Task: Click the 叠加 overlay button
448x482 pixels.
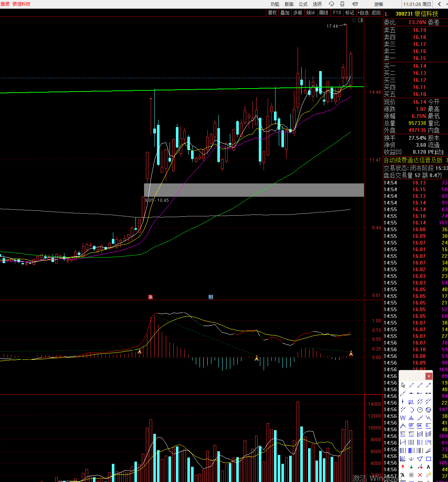Action: pos(285,13)
